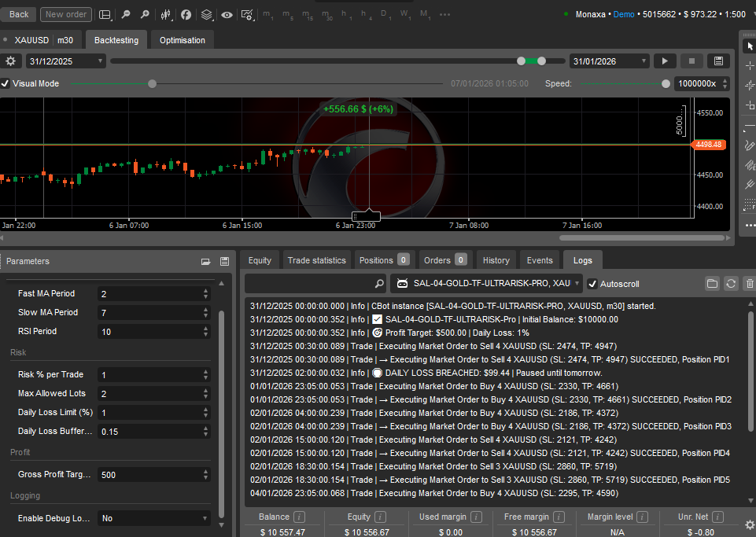The height and width of the screenshot is (537, 756).
Task: Click the Back button
Action: tap(18, 14)
